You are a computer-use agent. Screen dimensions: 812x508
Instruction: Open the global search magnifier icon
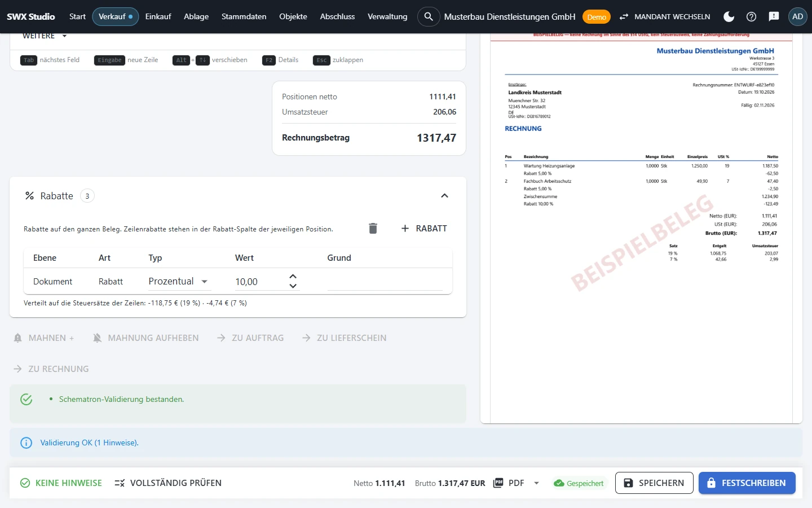pos(429,16)
